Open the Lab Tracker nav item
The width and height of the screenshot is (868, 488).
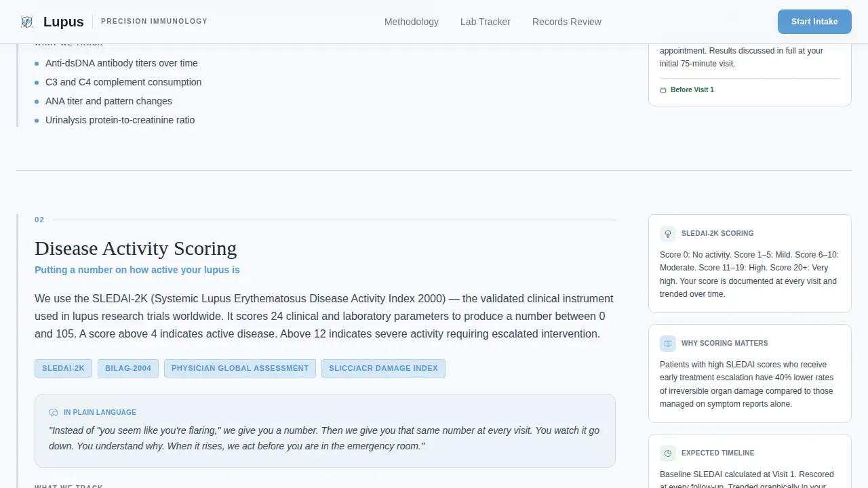click(x=486, y=22)
